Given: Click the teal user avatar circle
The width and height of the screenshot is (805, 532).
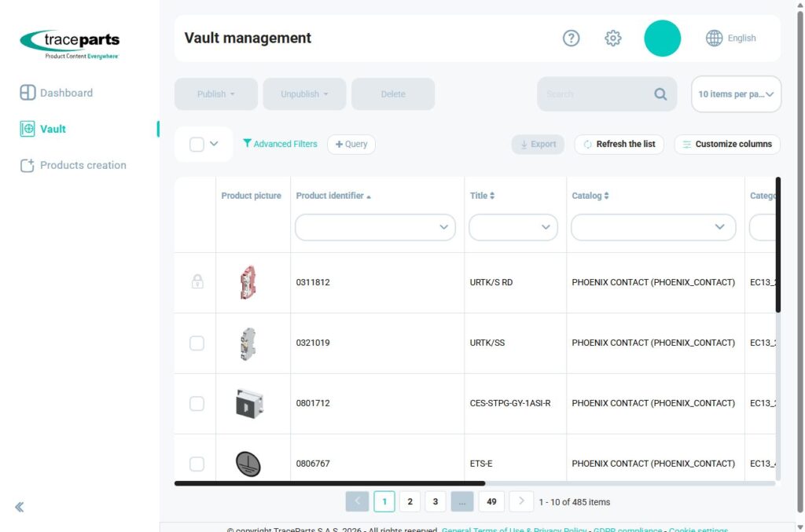Looking at the screenshot, I should [x=662, y=39].
